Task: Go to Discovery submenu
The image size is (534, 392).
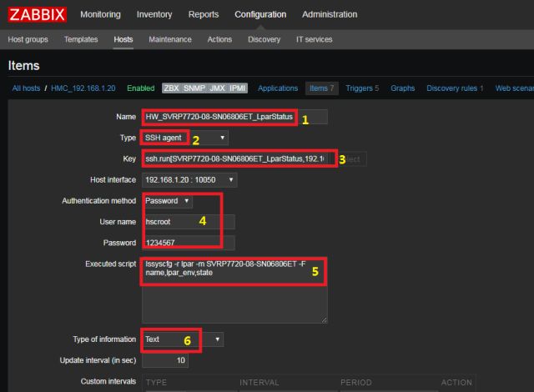Action: (x=264, y=39)
